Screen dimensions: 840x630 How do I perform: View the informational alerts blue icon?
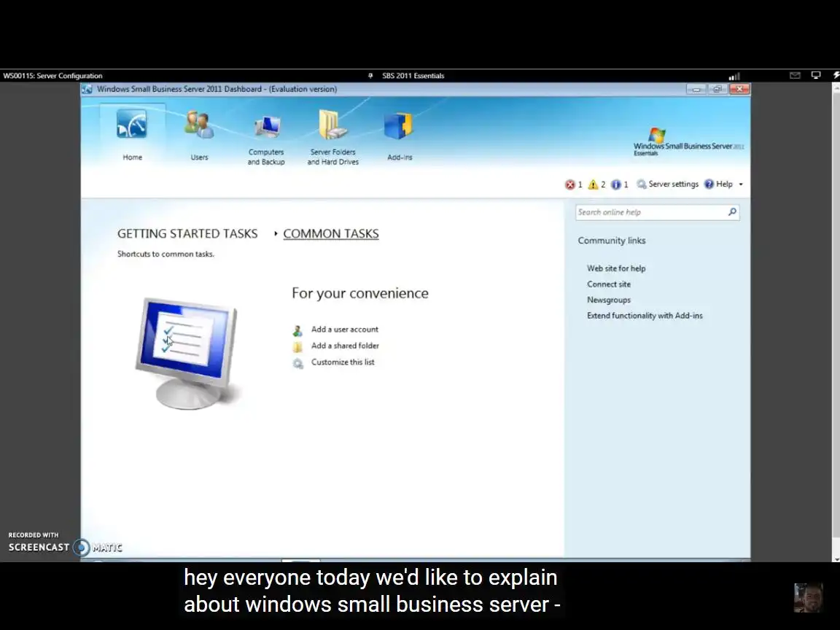[616, 184]
